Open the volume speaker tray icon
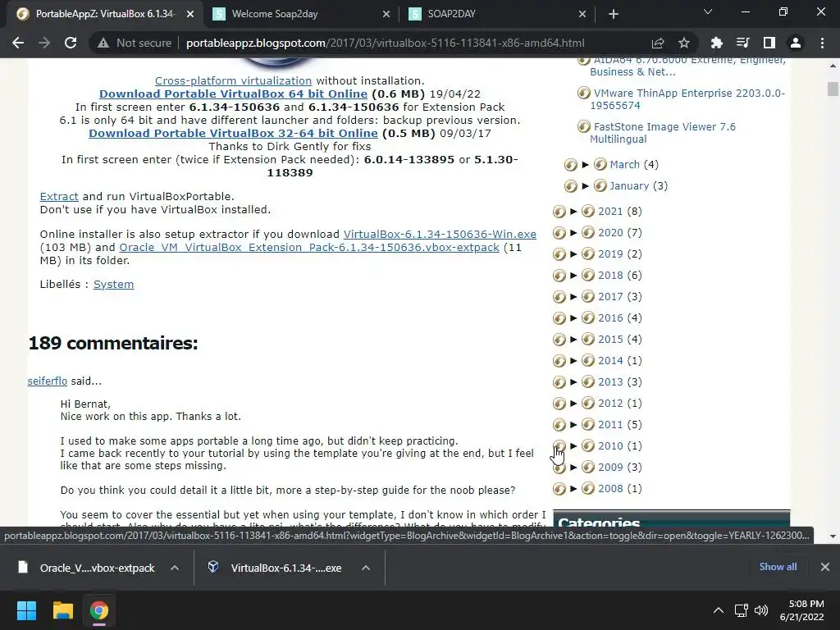840x630 pixels. click(x=760, y=610)
